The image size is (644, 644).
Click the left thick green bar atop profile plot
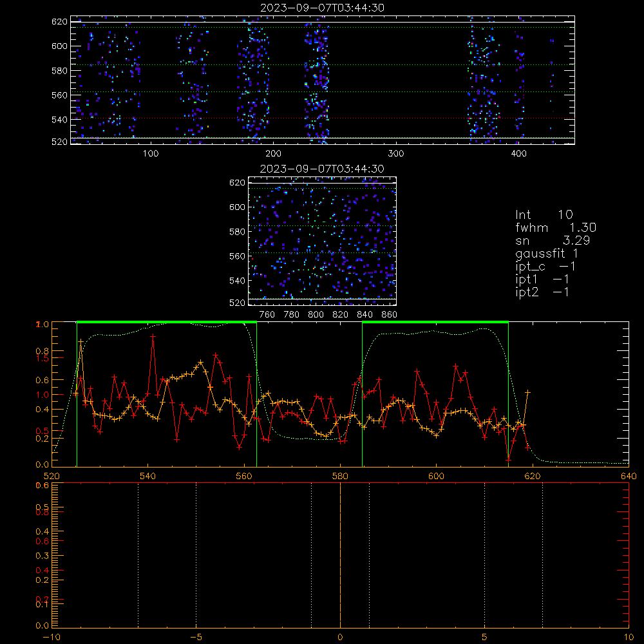point(167,323)
